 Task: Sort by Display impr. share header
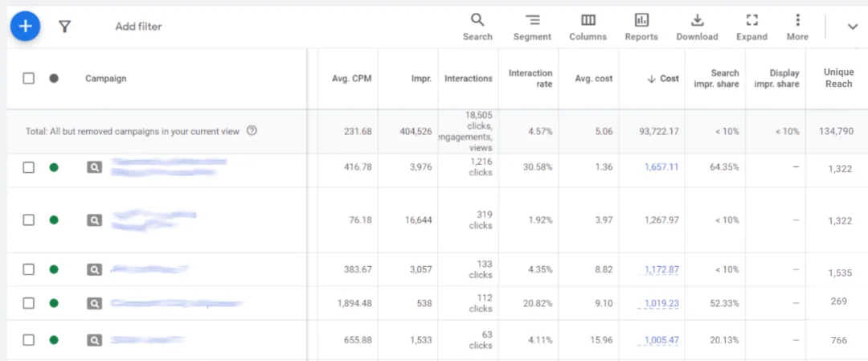pyautogui.click(x=777, y=79)
